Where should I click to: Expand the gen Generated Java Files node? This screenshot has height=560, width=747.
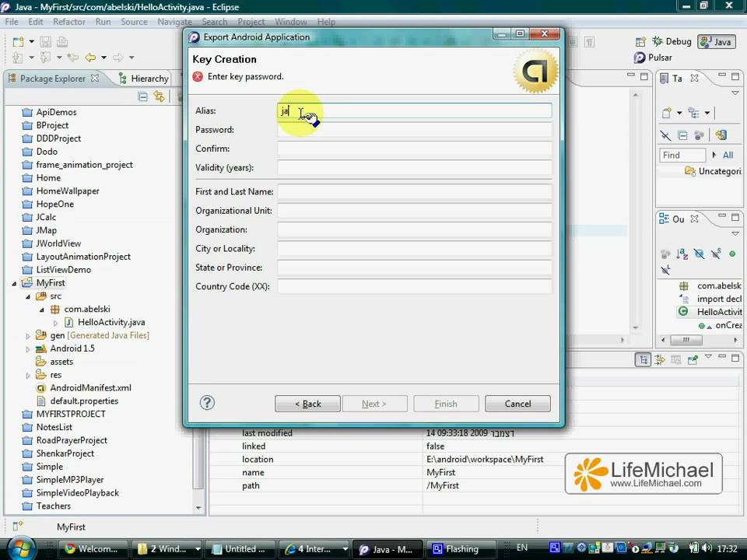coord(28,336)
